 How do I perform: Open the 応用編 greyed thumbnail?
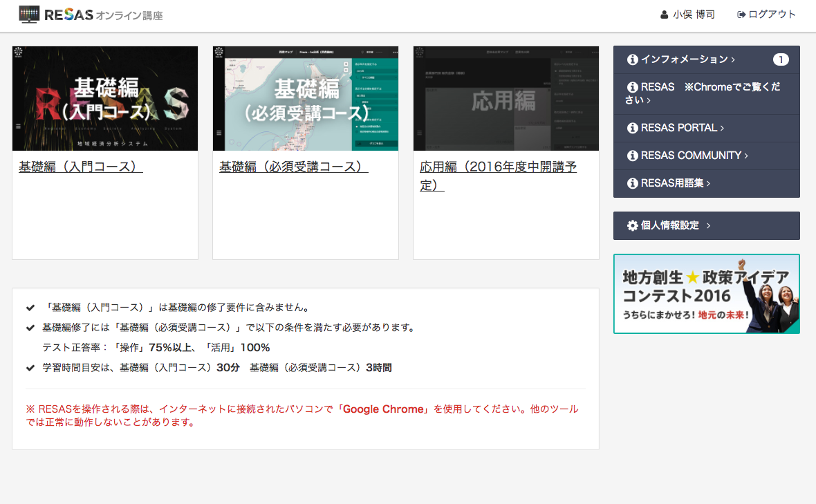point(506,98)
